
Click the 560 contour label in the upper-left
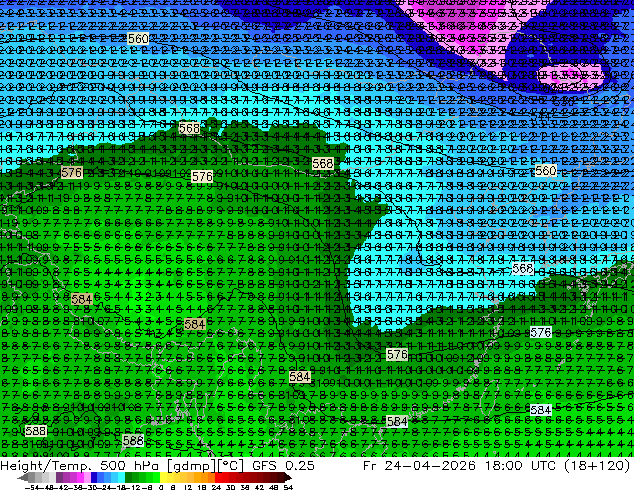point(138,39)
